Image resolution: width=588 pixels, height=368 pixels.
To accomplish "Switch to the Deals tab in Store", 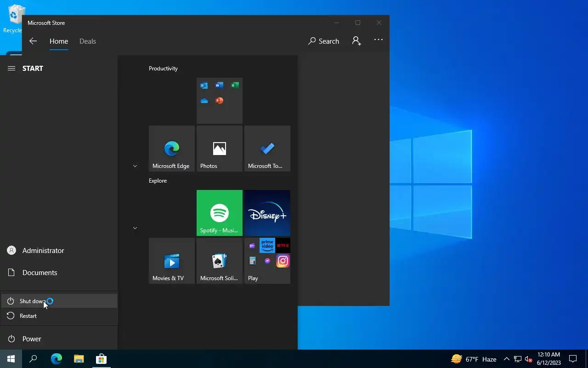I will (x=88, y=41).
